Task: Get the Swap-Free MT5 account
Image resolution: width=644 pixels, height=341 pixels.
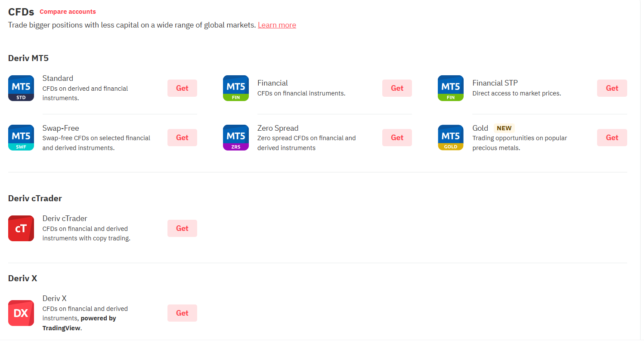Action: tap(182, 138)
